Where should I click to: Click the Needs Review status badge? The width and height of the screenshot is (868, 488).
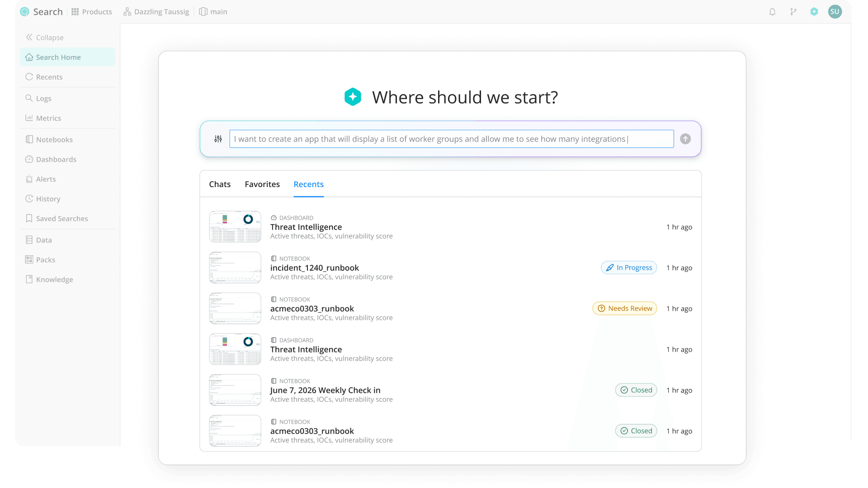pyautogui.click(x=625, y=309)
